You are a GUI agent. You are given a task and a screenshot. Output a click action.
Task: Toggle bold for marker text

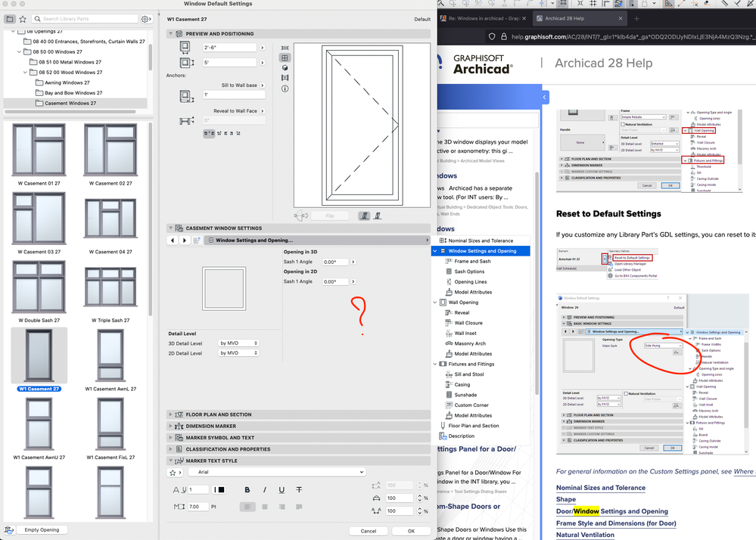pos(247,490)
